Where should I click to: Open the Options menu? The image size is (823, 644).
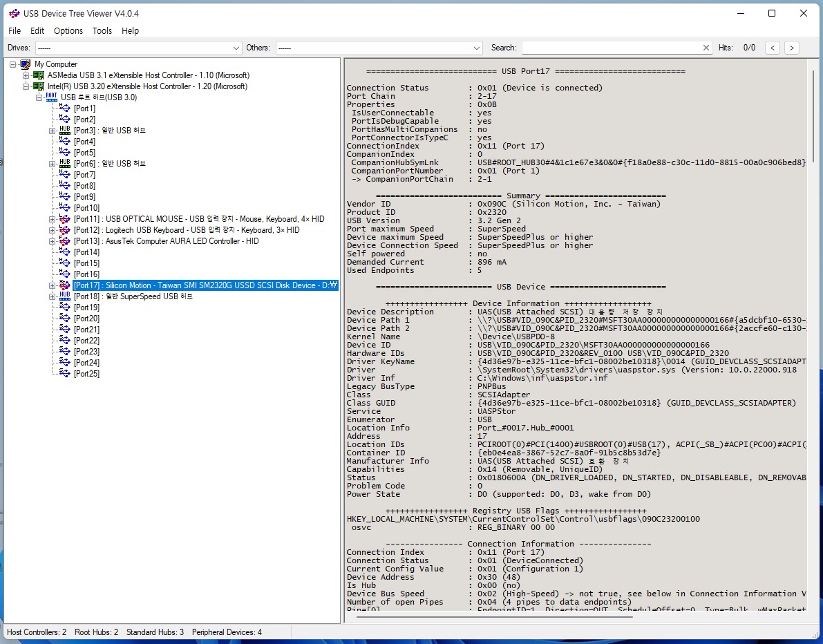(x=68, y=31)
